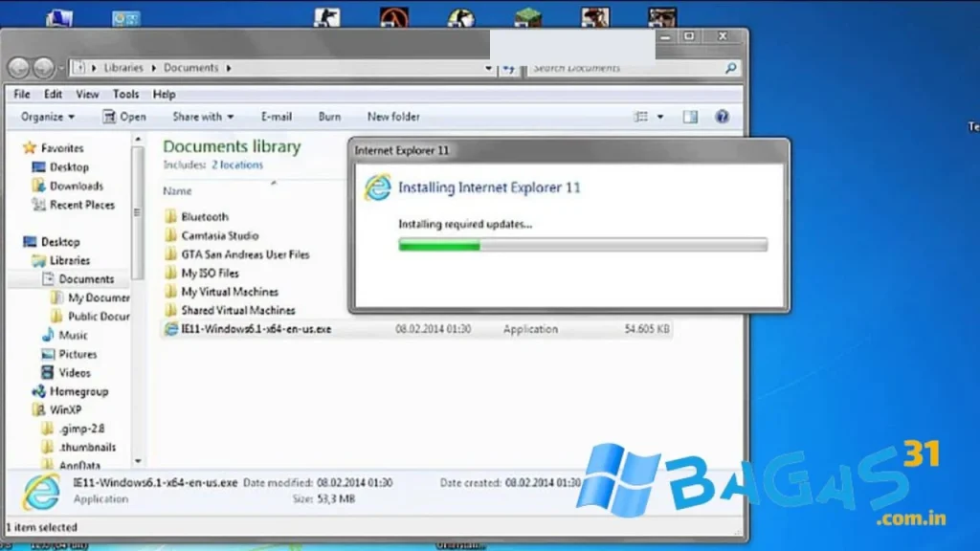The width and height of the screenshot is (980, 551).
Task: Expand the address bar history dropdown
Action: 488,68
